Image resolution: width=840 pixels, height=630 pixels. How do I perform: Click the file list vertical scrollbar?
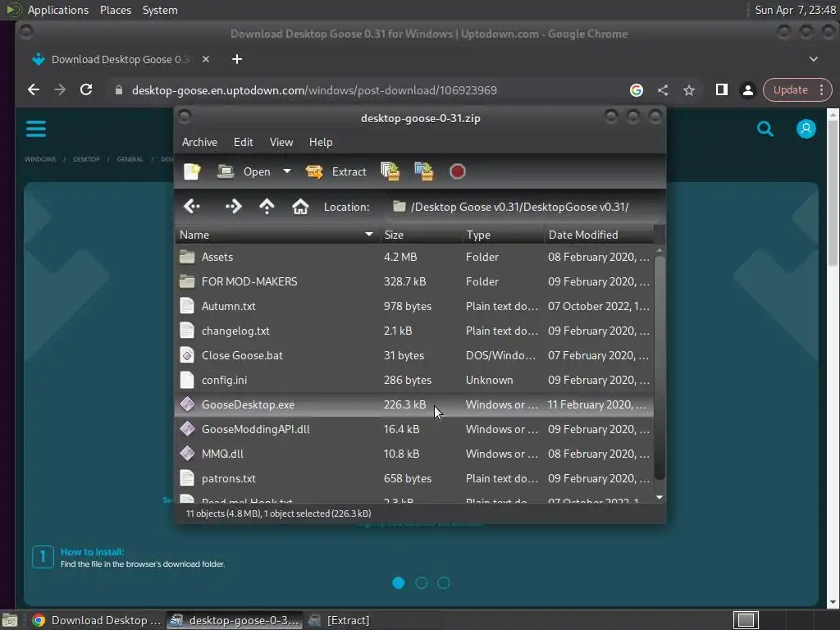click(660, 368)
